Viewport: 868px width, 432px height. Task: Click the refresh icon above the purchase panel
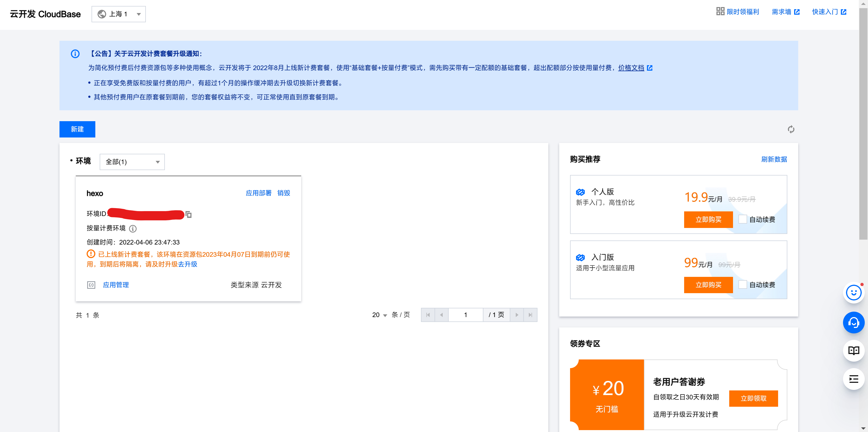791,129
